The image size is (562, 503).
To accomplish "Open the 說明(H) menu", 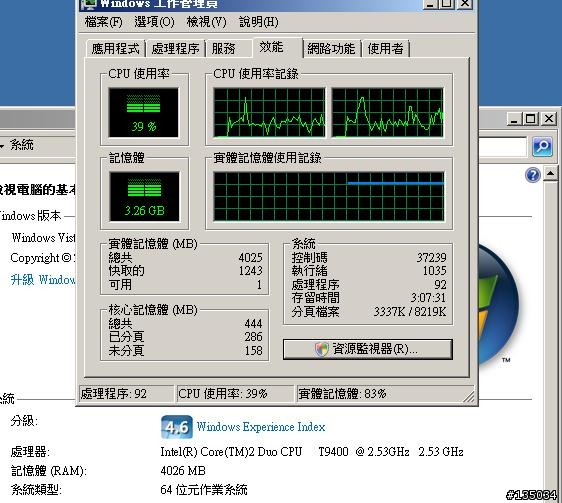I will click(x=258, y=22).
